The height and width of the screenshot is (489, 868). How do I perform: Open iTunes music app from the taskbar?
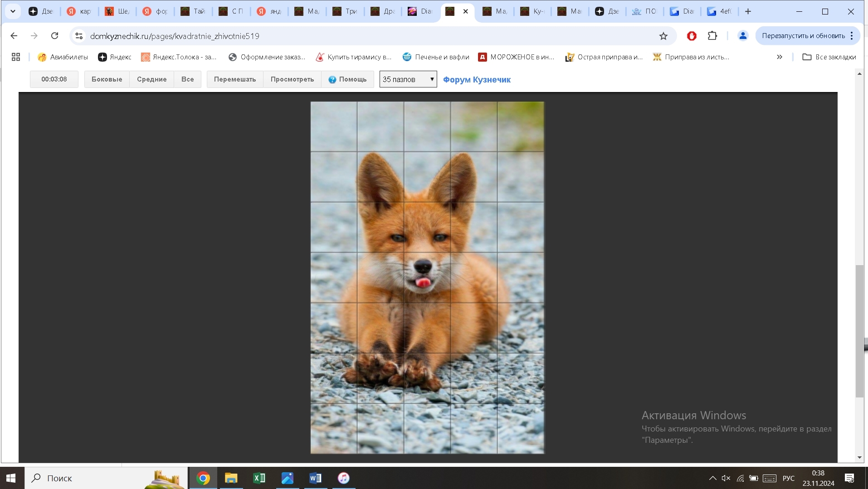344,478
